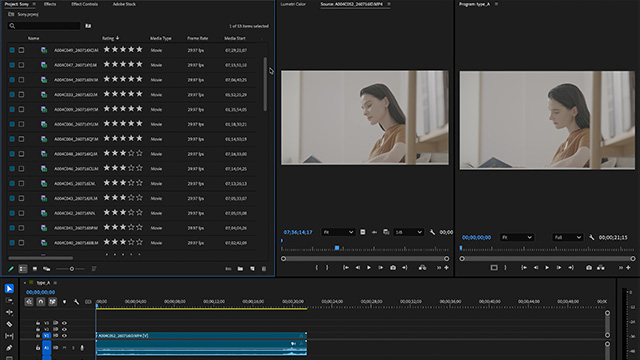Play the sequence in Program monitor

pyautogui.click(x=547, y=268)
